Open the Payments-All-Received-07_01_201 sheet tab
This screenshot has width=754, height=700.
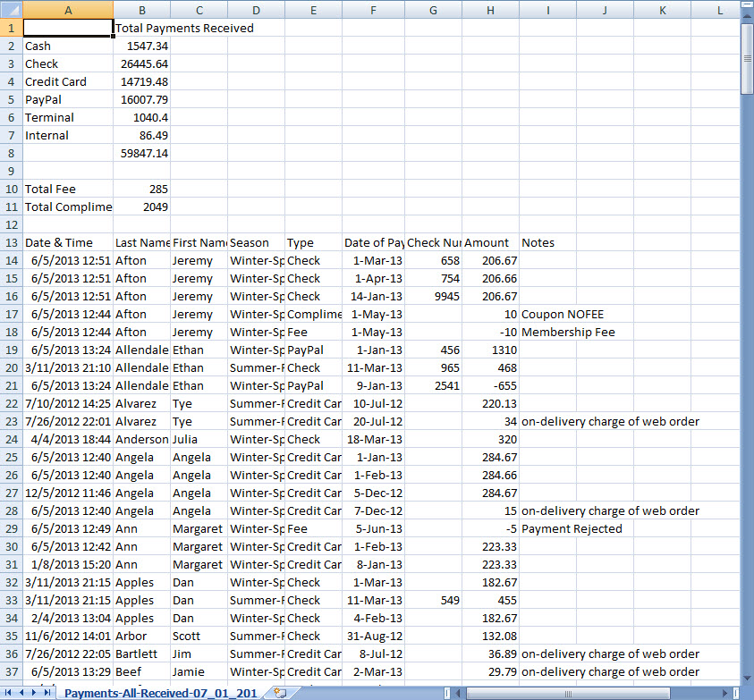[x=161, y=693]
